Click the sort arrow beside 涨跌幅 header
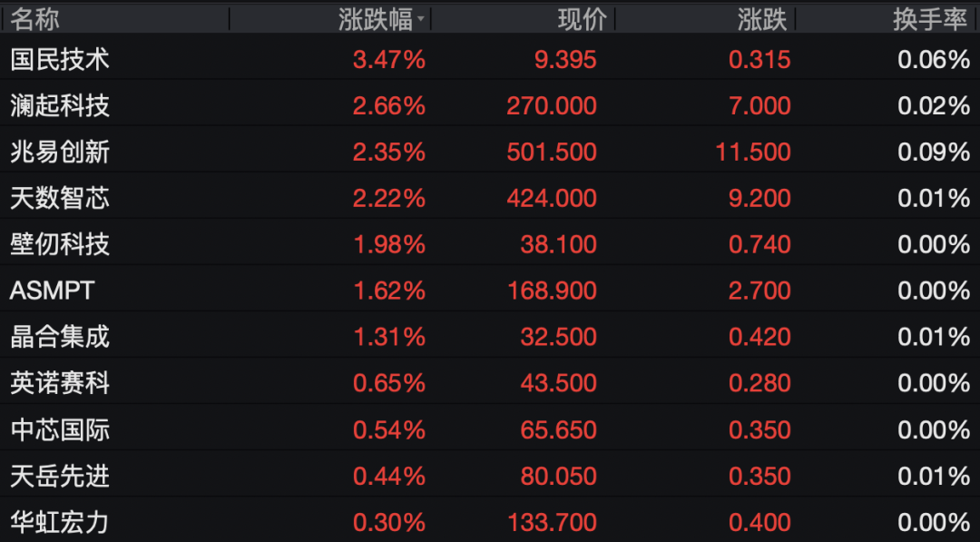This screenshot has width=980, height=542. point(421,19)
